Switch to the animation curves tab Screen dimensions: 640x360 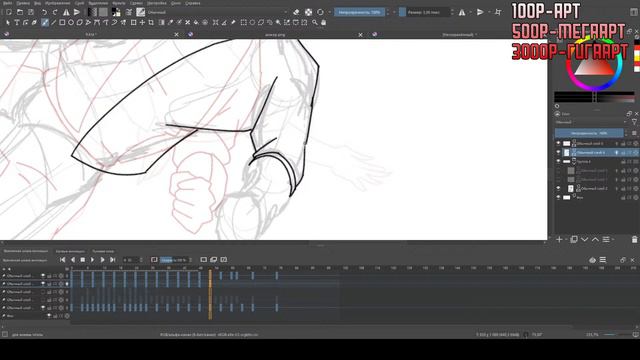(x=70, y=251)
